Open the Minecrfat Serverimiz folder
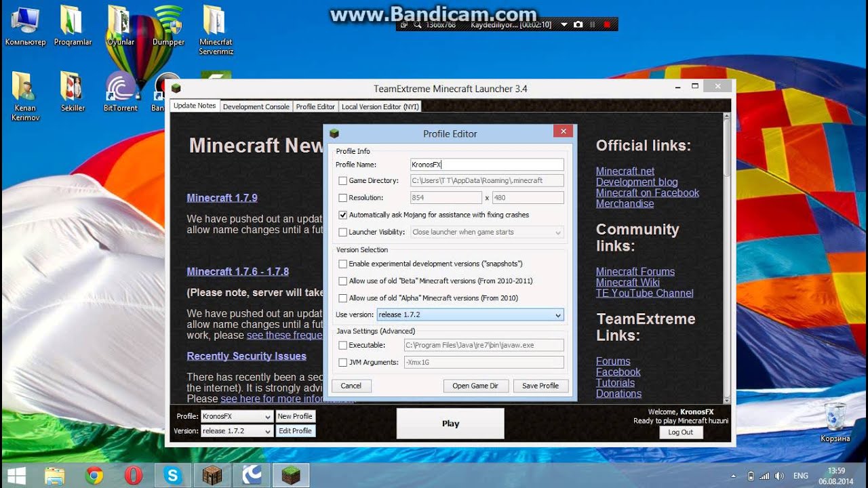868x488 pixels. 216,30
